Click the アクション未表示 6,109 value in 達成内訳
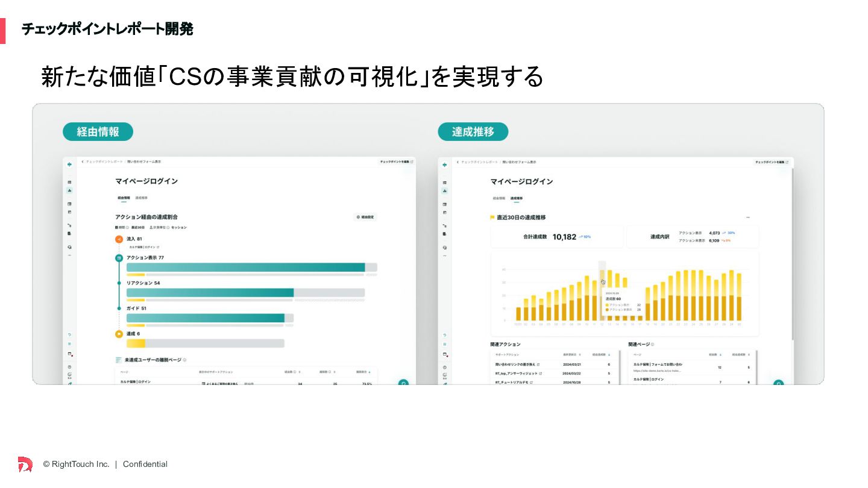The height and width of the screenshot is (488, 868). coord(714,240)
